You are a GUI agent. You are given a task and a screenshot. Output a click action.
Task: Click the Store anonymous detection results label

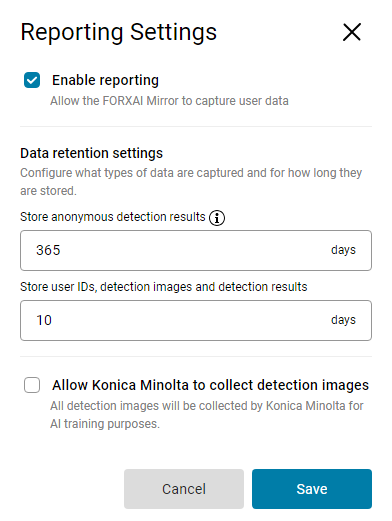[x=113, y=217]
